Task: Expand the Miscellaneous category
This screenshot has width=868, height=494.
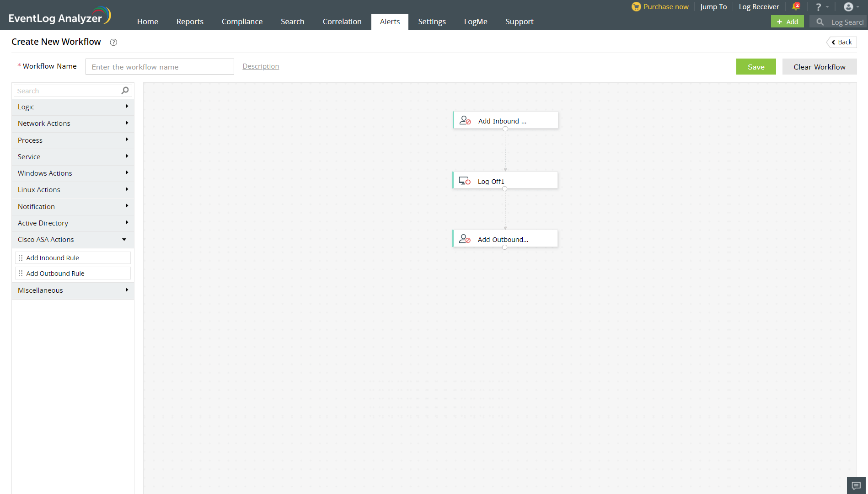Action: [x=73, y=290]
